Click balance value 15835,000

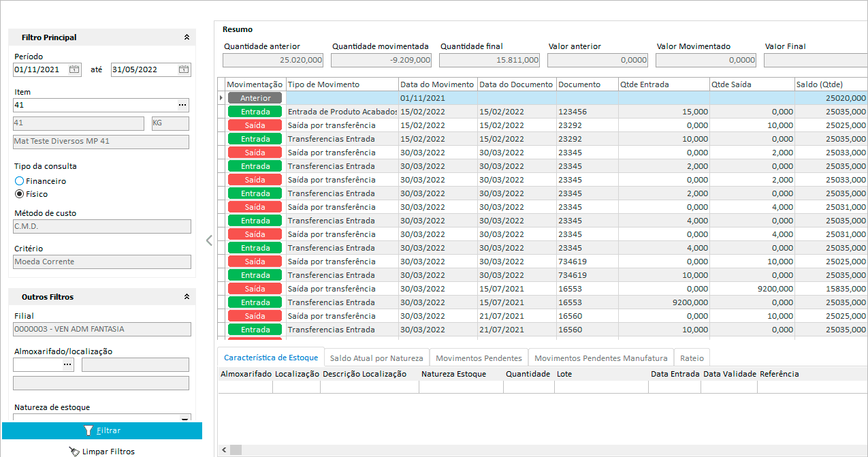point(831,289)
